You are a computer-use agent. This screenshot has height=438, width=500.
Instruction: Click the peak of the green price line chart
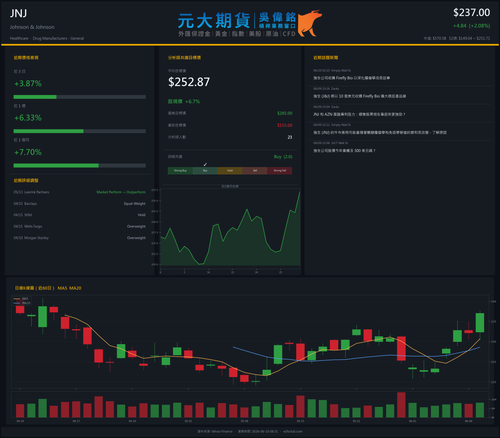[299, 192]
